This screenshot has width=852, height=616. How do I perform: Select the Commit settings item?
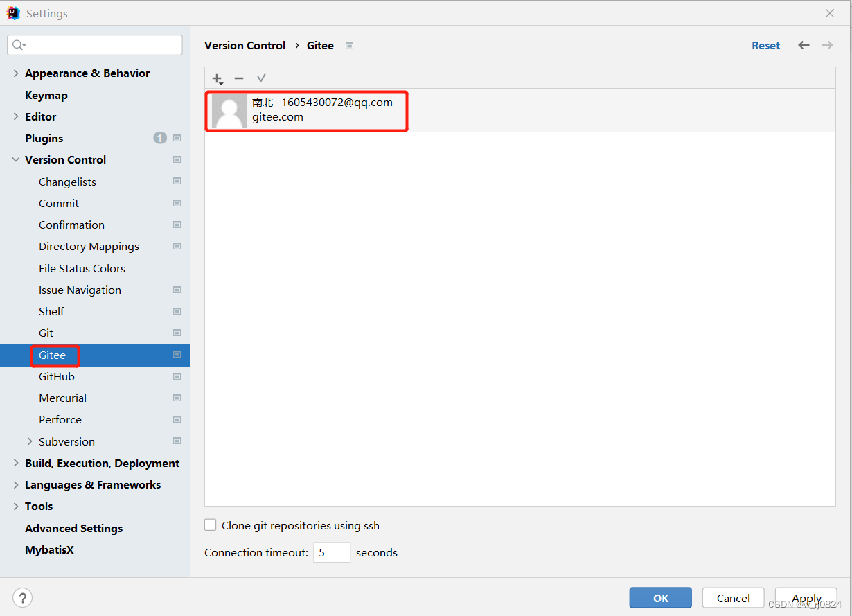pyautogui.click(x=59, y=203)
